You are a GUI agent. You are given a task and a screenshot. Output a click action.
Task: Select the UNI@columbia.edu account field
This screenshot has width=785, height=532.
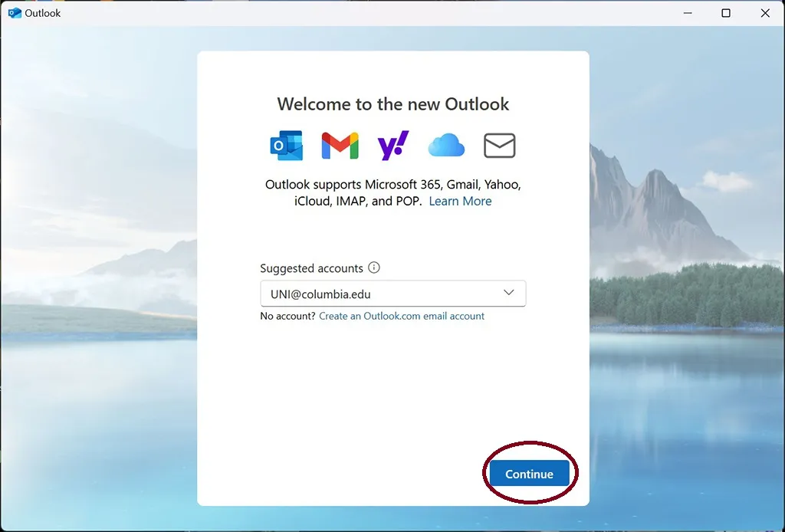(393, 294)
